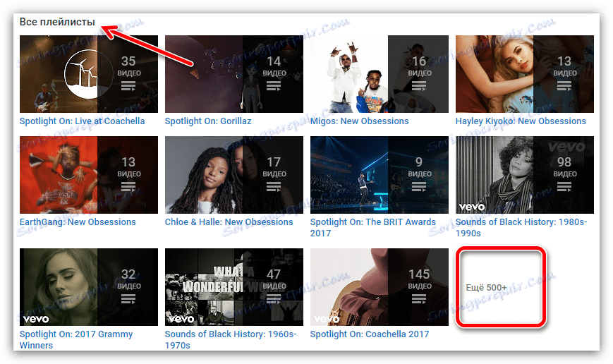613x364 pixels.
Task: Open Spotlight On: Gorillaz link
Action: click(208, 121)
